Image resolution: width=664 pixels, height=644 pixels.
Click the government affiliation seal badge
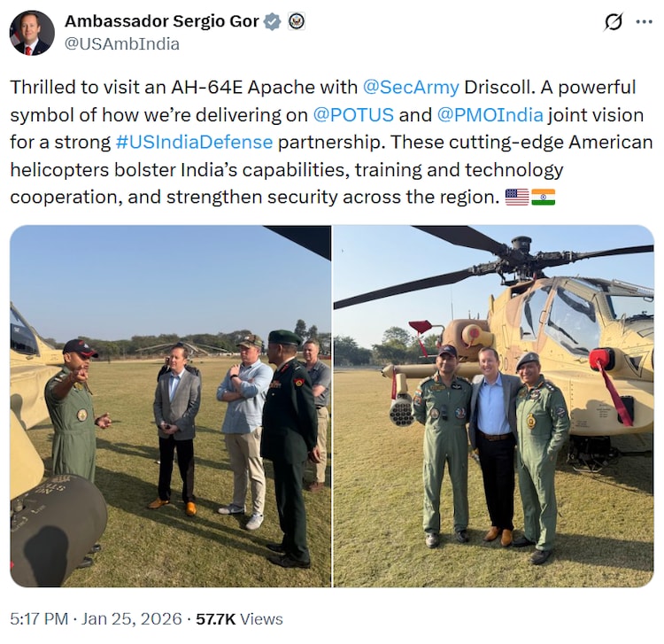click(297, 21)
